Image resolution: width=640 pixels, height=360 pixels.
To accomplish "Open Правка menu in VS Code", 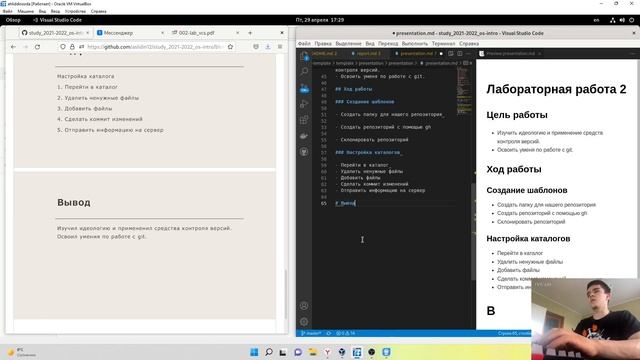I will [x=323, y=43].
